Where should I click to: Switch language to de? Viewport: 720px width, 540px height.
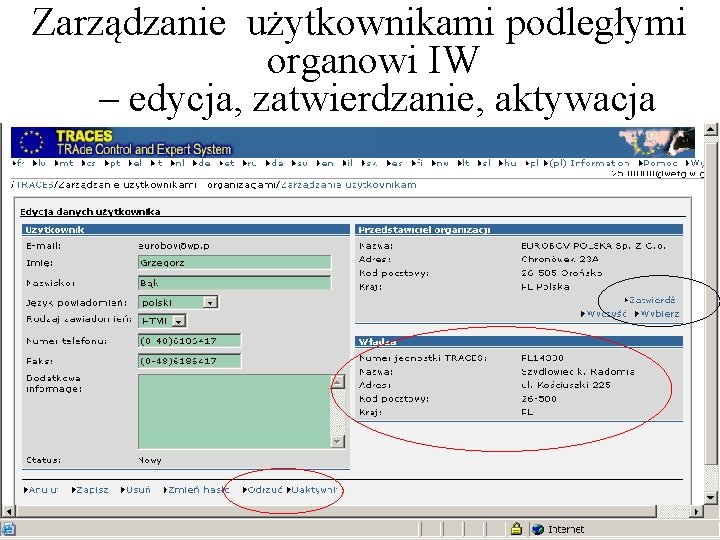coord(201,163)
